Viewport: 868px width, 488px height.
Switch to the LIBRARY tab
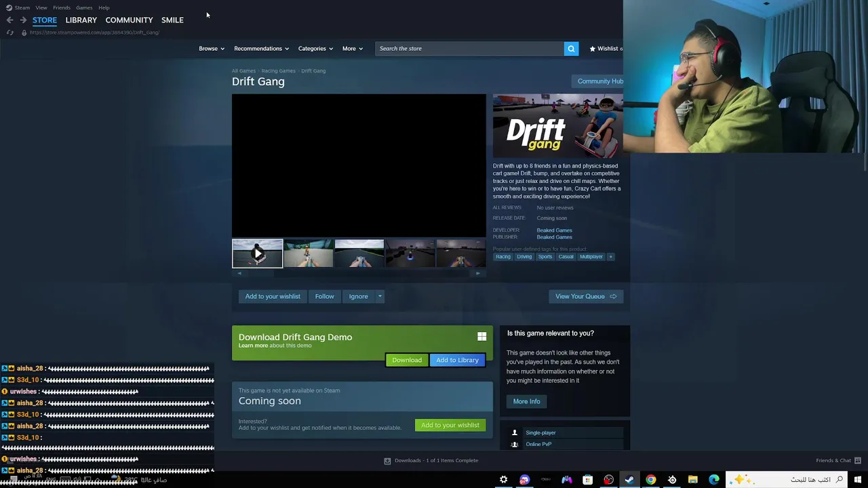(x=81, y=20)
